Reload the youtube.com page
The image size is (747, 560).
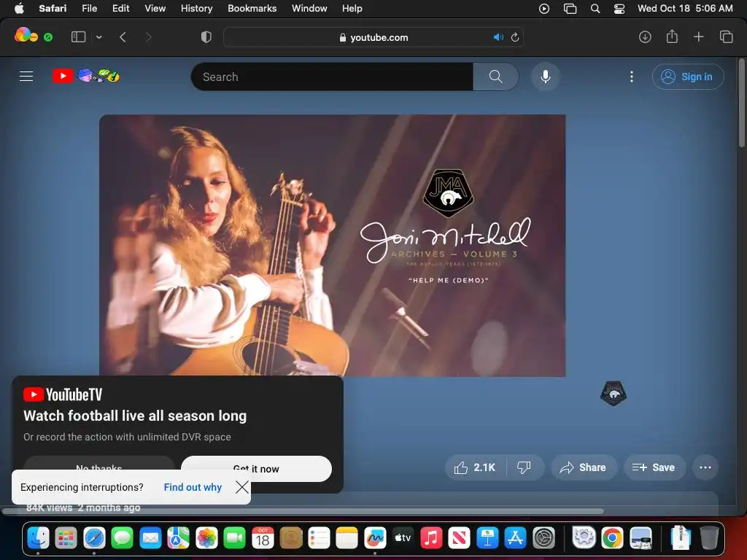(x=515, y=37)
